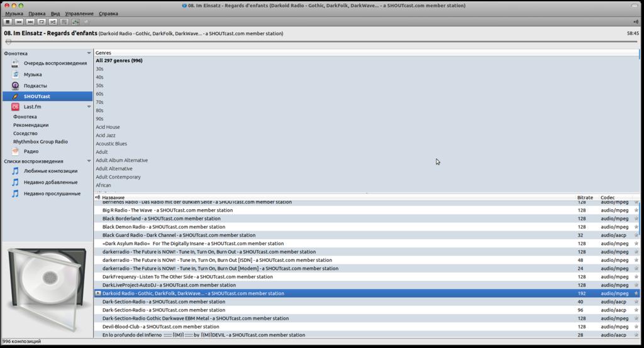The height and width of the screenshot is (348, 644).
Task: Open the Музыка menu
Action: pos(14,14)
